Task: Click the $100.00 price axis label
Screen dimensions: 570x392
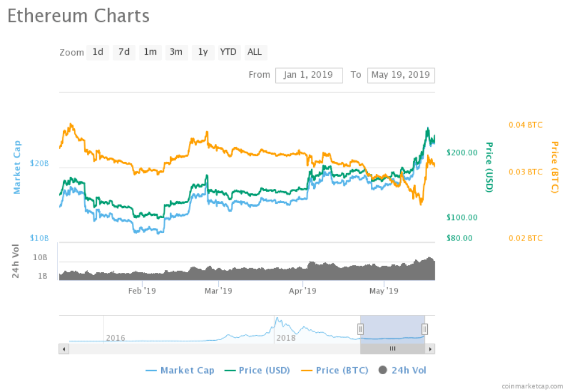Action: [x=462, y=218]
